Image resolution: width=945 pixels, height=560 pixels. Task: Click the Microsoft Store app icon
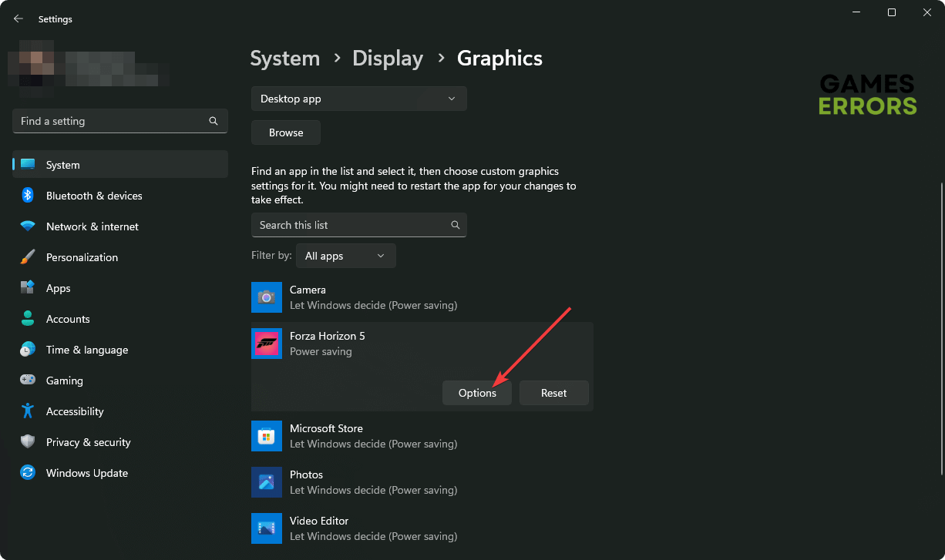pyautogui.click(x=267, y=436)
